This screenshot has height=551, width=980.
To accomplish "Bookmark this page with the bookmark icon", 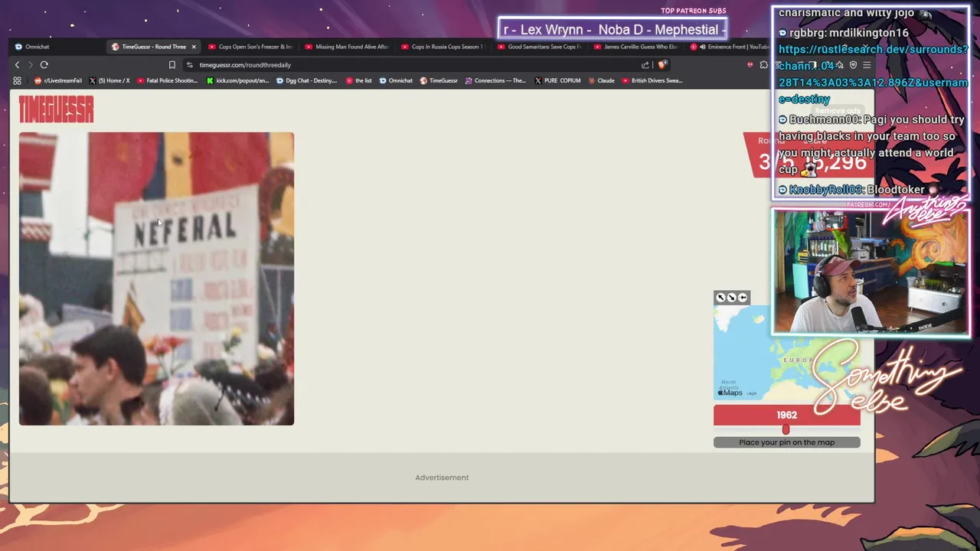I will (172, 65).
